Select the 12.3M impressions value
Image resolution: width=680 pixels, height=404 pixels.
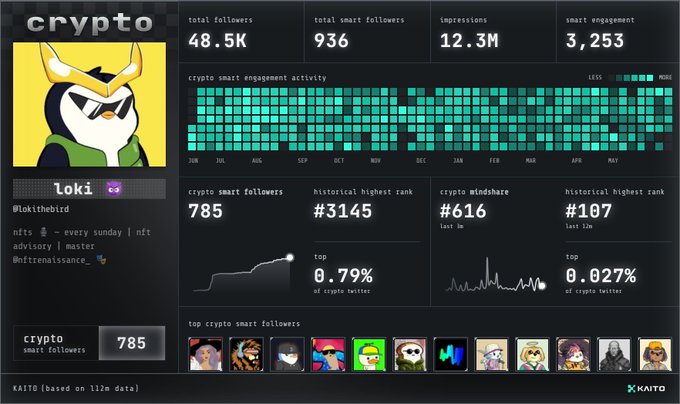click(469, 41)
